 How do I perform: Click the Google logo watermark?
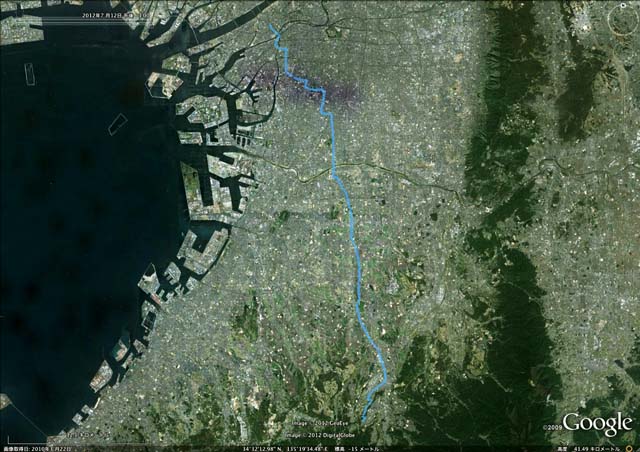[597, 424]
